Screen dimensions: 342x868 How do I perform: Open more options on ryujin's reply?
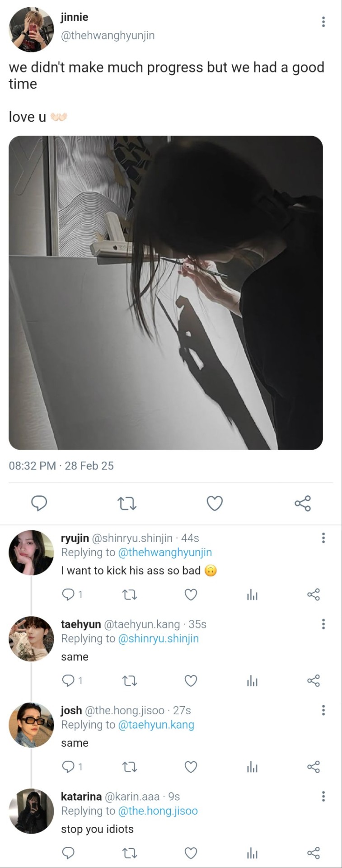click(323, 538)
